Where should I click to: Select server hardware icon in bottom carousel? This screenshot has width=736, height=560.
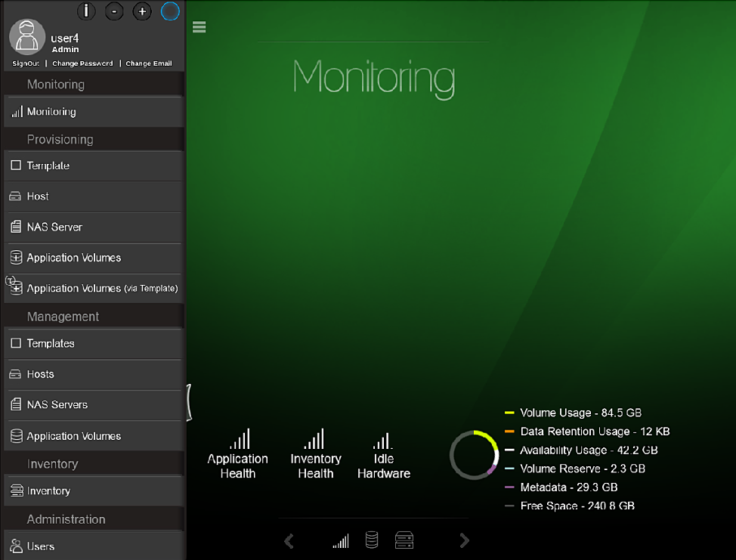tap(404, 540)
